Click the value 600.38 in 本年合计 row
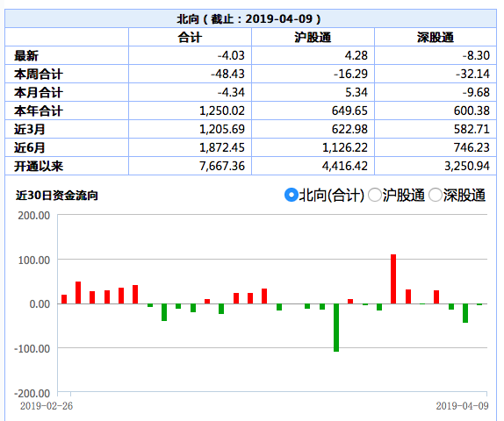 click(x=472, y=111)
